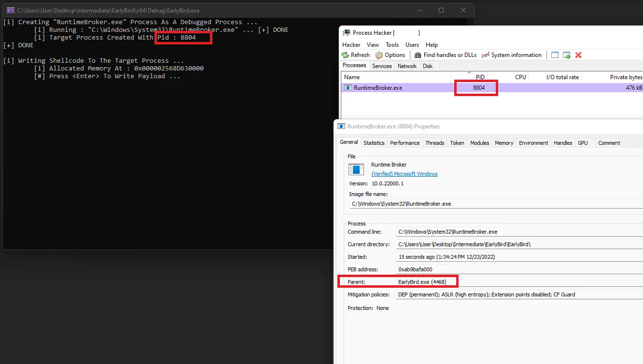Open Options via the gear icon
The image size is (643, 364).
pyautogui.click(x=379, y=55)
